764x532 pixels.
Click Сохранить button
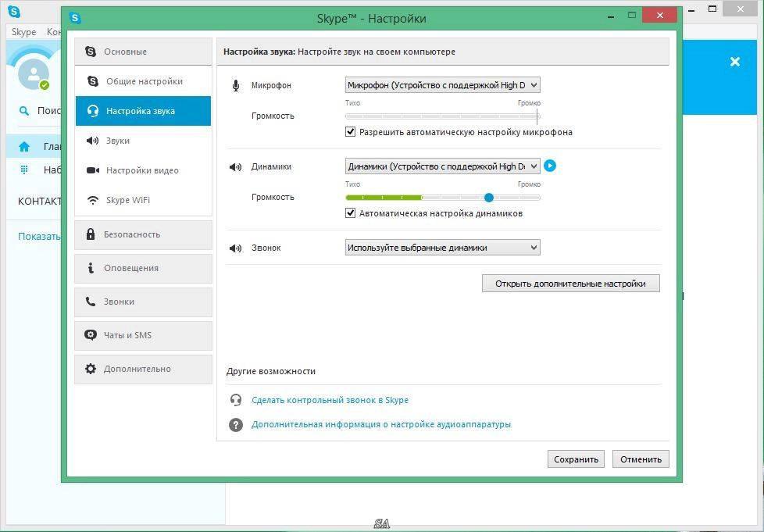[576, 459]
